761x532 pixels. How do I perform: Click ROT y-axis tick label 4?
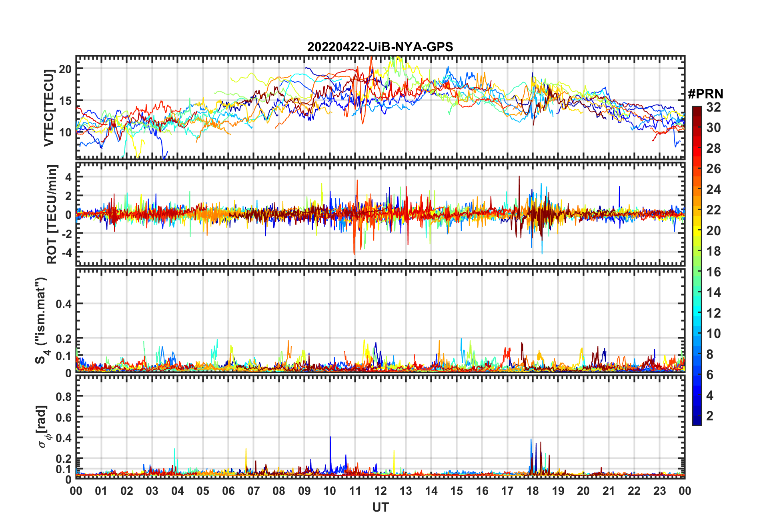(x=68, y=176)
